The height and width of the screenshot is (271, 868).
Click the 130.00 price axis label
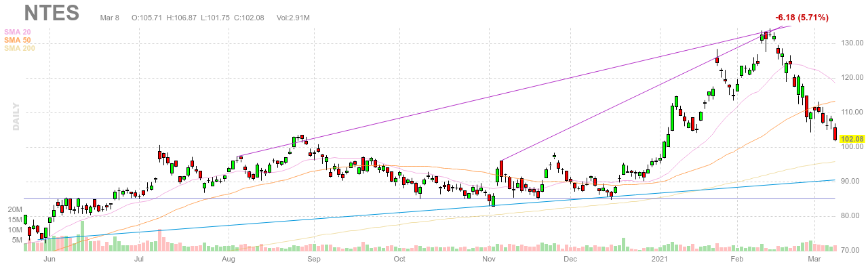coord(852,43)
